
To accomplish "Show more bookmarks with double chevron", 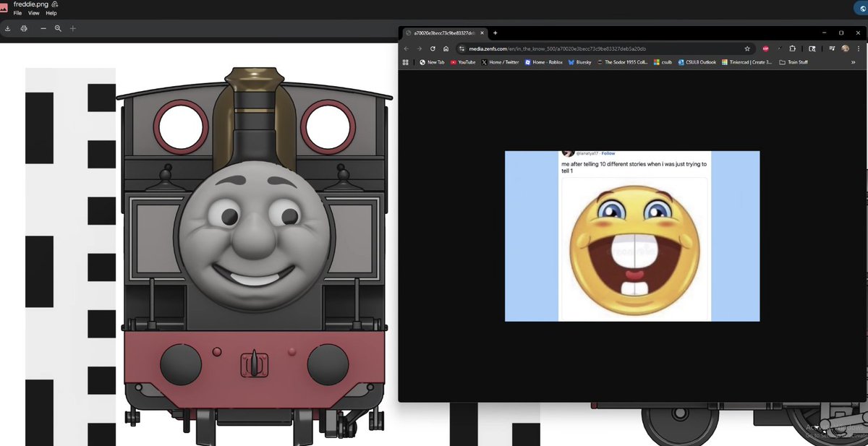I will click(854, 62).
